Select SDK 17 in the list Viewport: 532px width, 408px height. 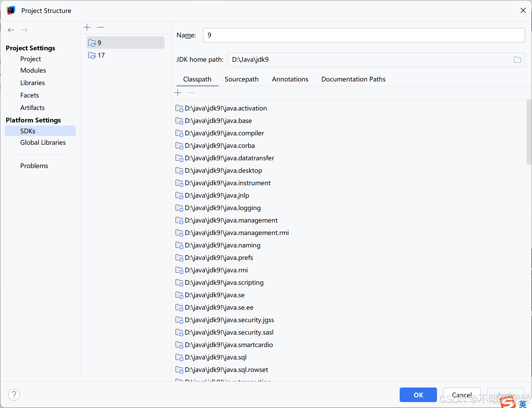(x=101, y=55)
